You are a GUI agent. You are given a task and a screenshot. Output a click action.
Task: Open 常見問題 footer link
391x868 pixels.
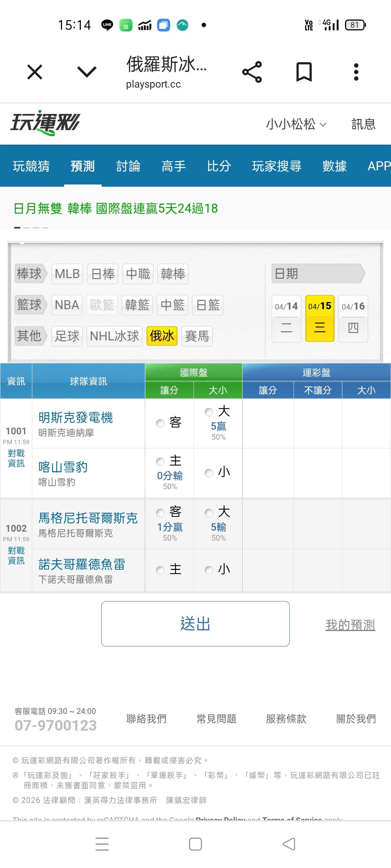[216, 719]
